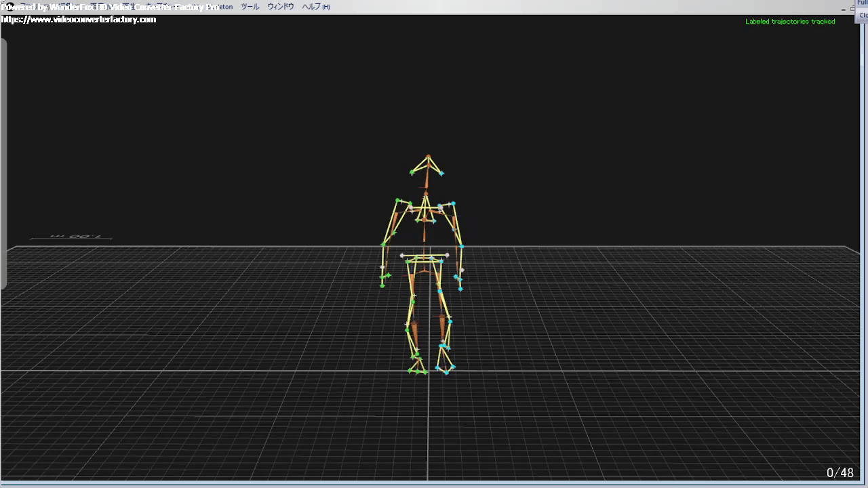Open the ウィンドウ menu

coord(280,7)
